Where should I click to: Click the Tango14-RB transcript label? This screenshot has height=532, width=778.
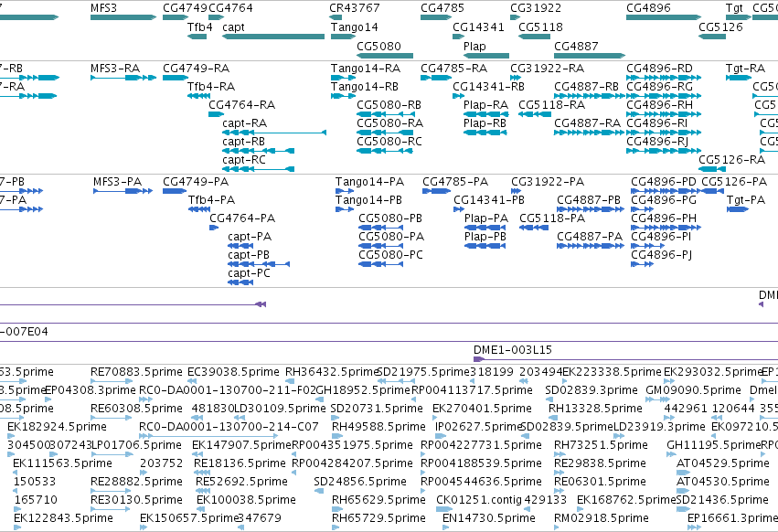coord(365,86)
